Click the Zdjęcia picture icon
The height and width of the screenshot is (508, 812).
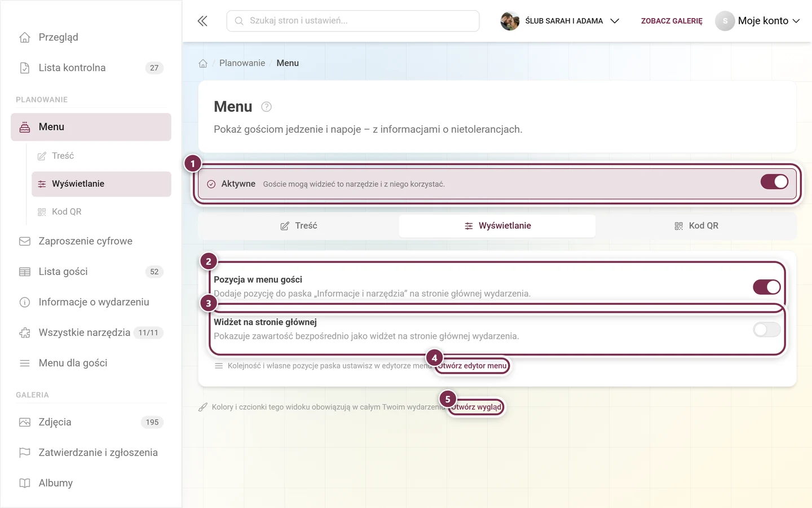(25, 422)
